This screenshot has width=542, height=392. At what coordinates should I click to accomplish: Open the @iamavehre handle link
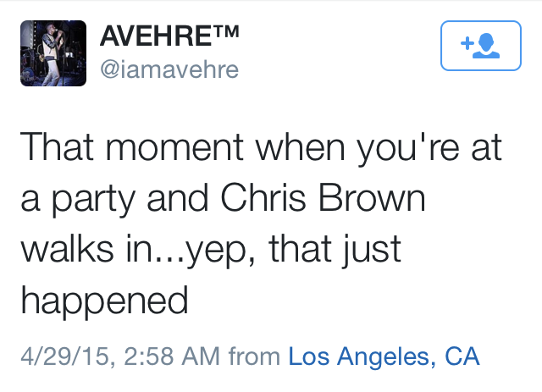[169, 69]
